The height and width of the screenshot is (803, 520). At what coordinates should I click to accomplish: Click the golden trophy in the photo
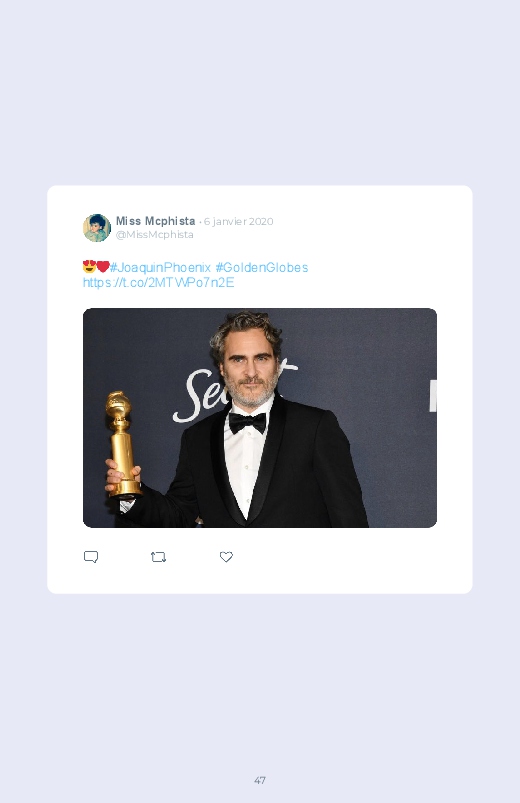point(122,444)
